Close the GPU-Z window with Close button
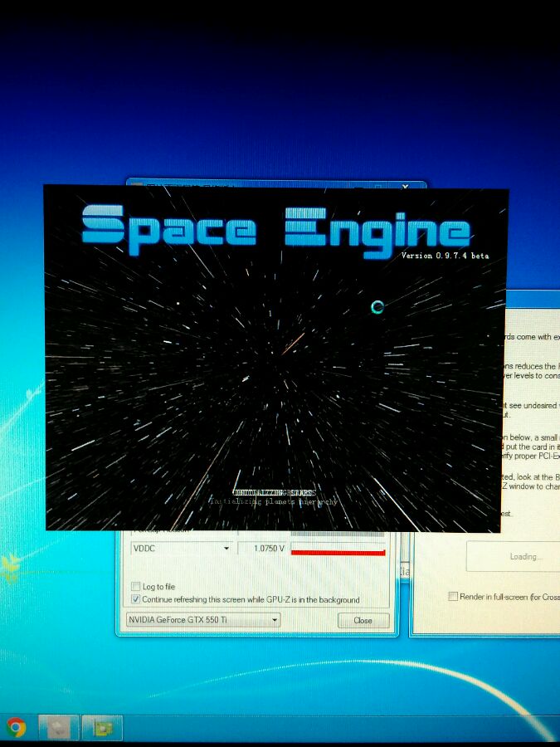Image resolution: width=560 pixels, height=747 pixels. pos(363,620)
